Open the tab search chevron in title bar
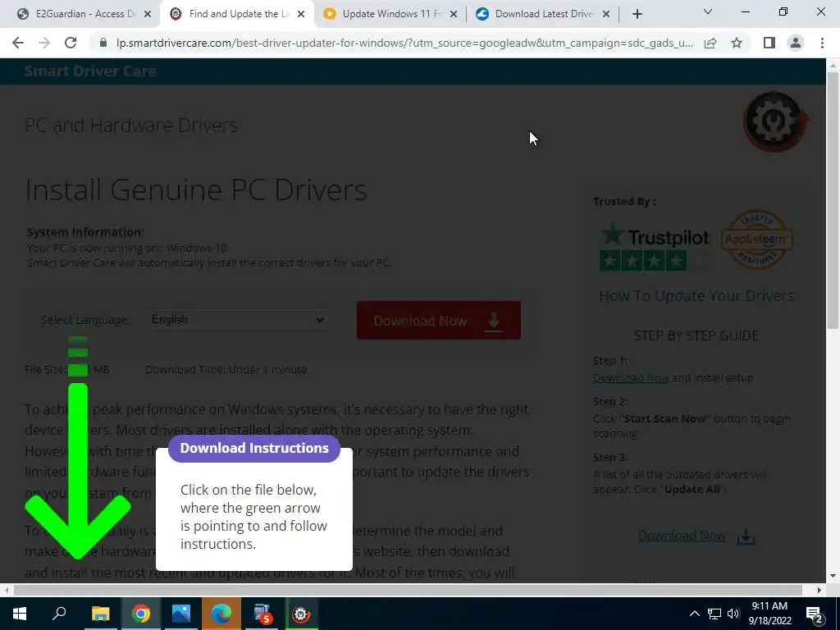This screenshot has width=840, height=630. click(x=708, y=11)
